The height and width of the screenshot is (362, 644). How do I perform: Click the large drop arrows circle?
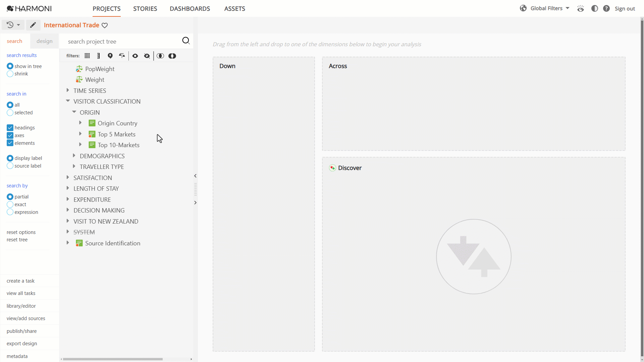coord(474,257)
